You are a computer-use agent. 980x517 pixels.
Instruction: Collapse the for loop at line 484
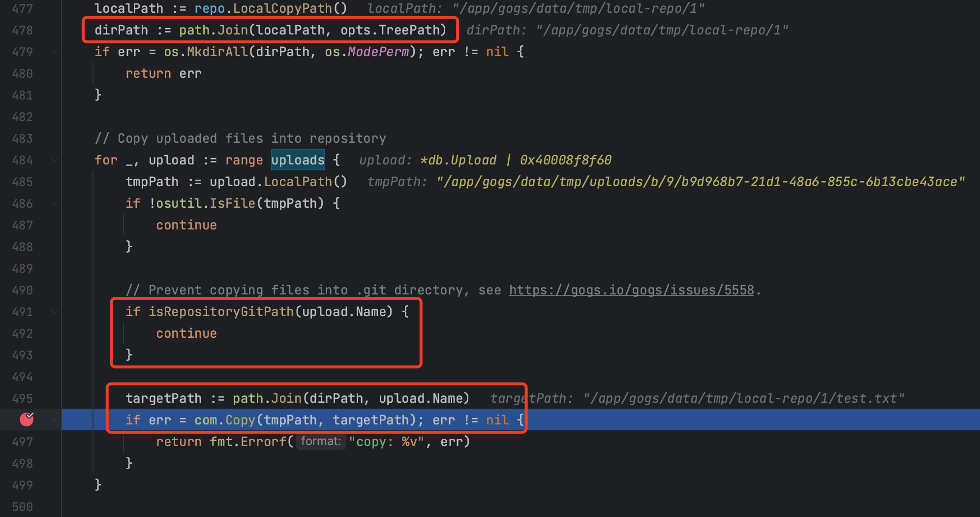pos(55,160)
